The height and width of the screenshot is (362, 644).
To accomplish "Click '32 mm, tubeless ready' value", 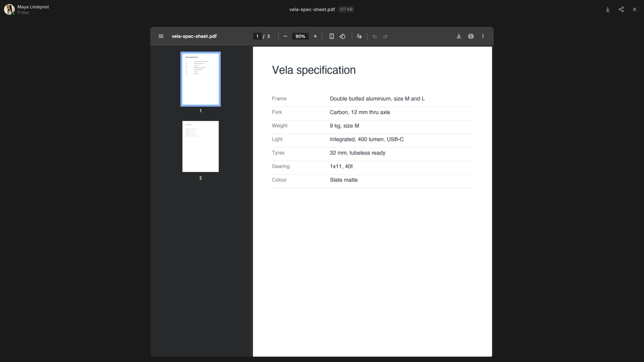I will click(x=358, y=153).
